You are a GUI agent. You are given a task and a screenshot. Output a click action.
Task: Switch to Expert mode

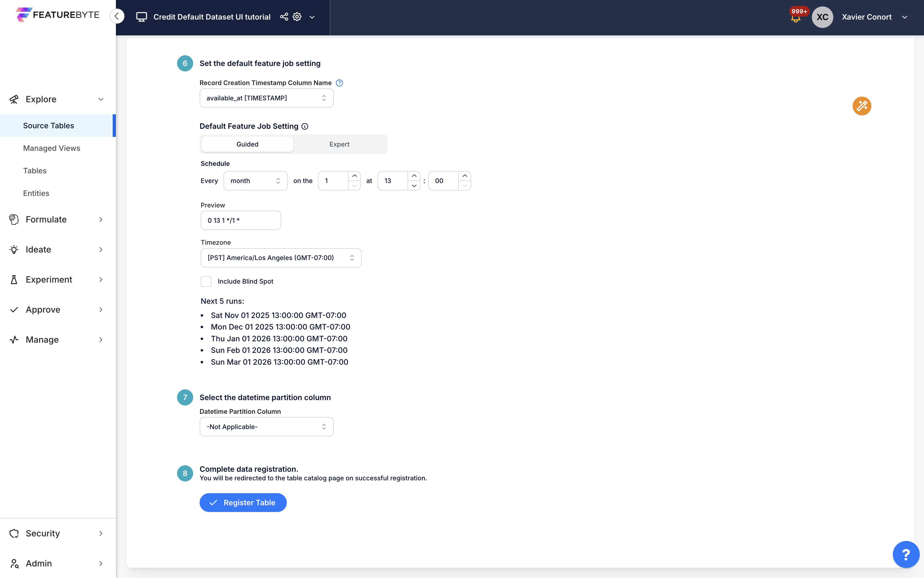[339, 144]
